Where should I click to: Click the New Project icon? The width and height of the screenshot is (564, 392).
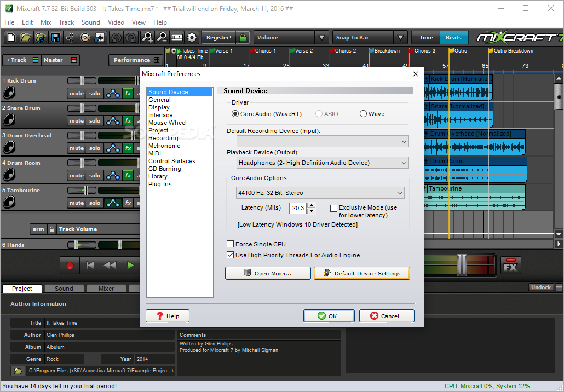[x=11, y=37]
